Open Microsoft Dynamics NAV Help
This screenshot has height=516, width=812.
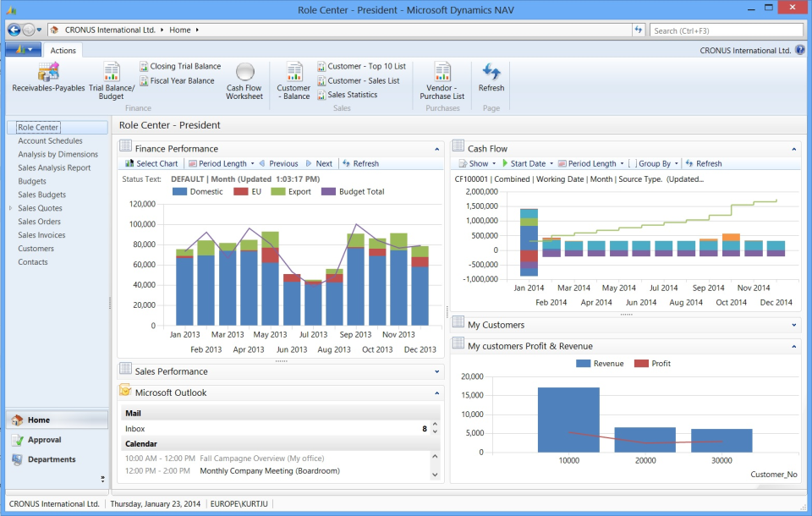[799, 49]
